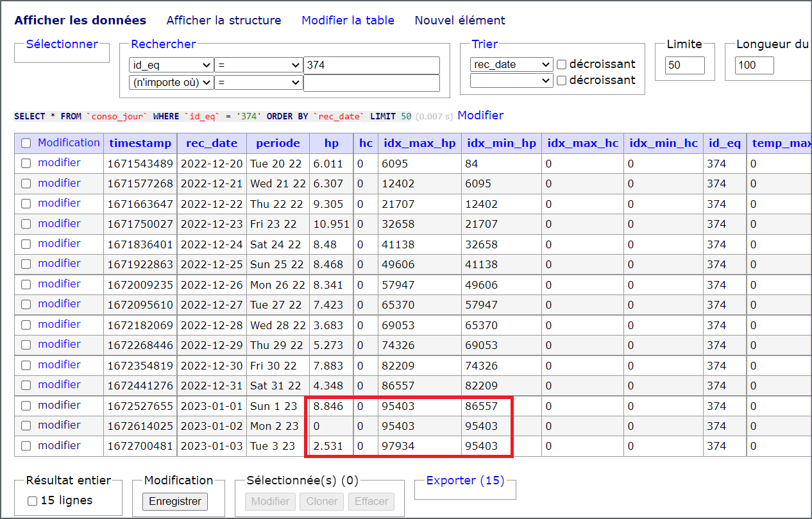
Task: Select checkbox for row 2023-01-02
Action: point(26,426)
